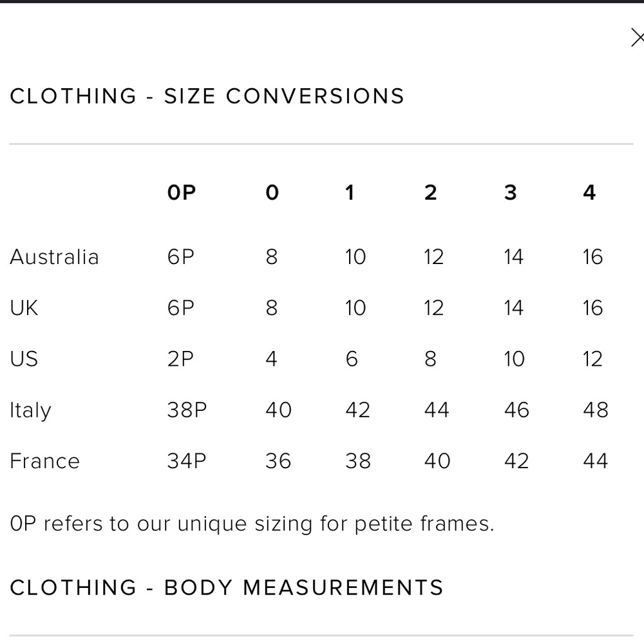Click the France row label
This screenshot has width=644, height=644.
click(x=44, y=461)
